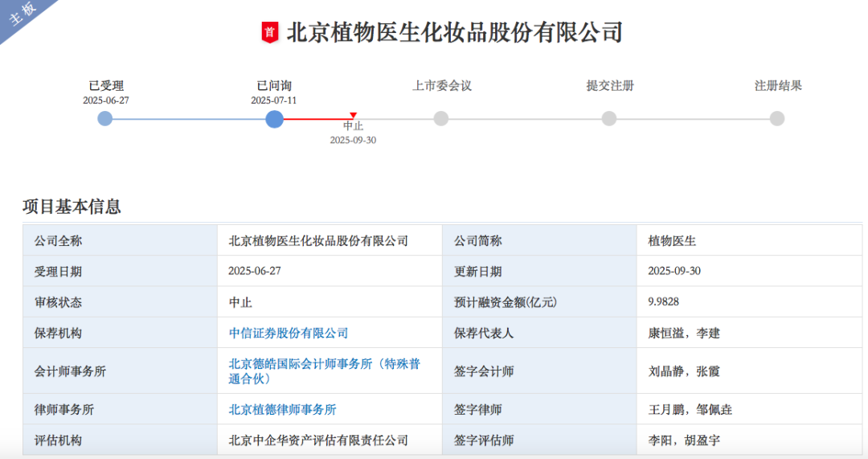This screenshot has height=459, width=868.
Task: Click the 已问询 stage label text
Action: click(x=274, y=86)
